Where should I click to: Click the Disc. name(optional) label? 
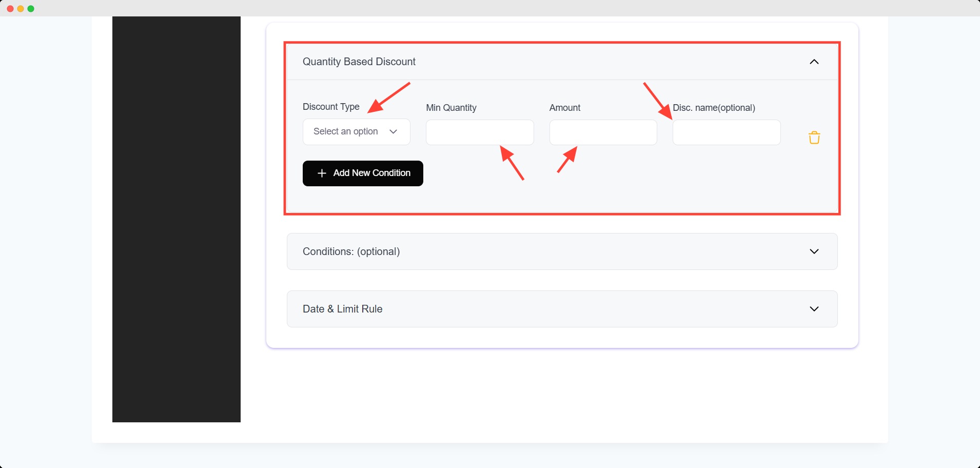pyautogui.click(x=714, y=108)
